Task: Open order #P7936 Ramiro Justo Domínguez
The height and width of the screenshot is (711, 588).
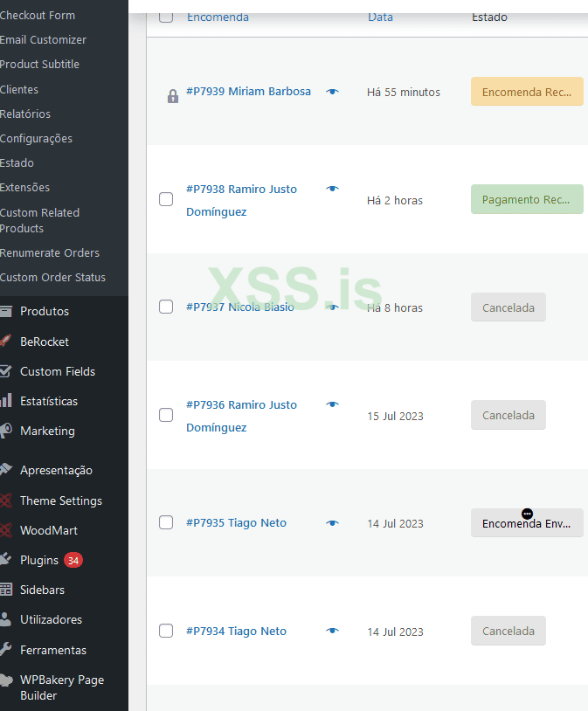Action: coord(241,417)
